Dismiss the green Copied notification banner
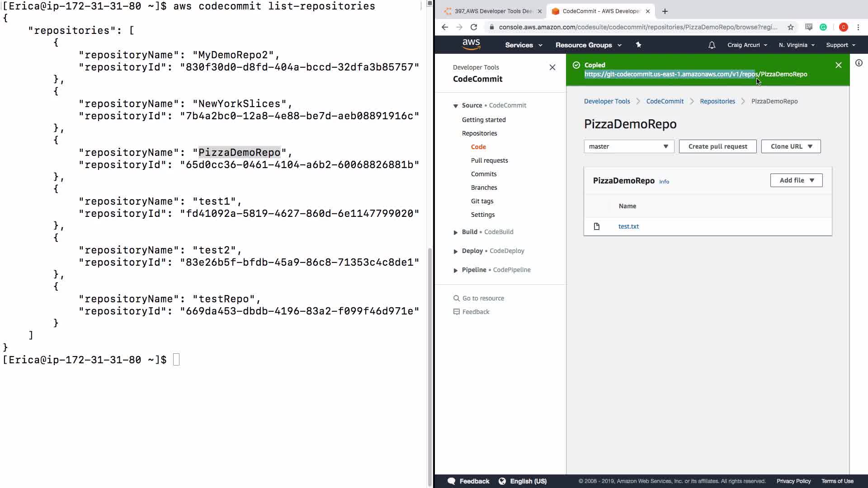This screenshot has width=868, height=488. pos(839,65)
